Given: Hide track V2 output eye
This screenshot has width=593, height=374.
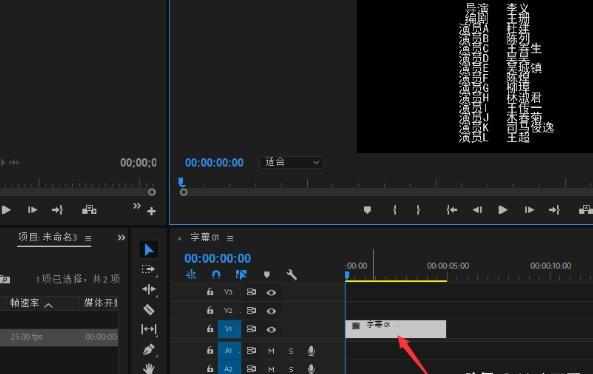Looking at the screenshot, I should point(271,311).
